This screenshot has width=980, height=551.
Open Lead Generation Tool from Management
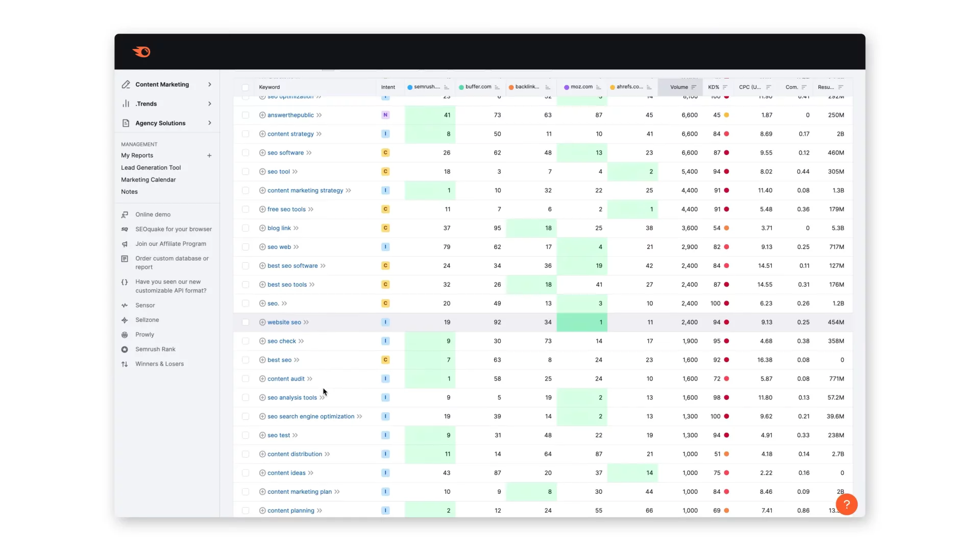pyautogui.click(x=151, y=168)
